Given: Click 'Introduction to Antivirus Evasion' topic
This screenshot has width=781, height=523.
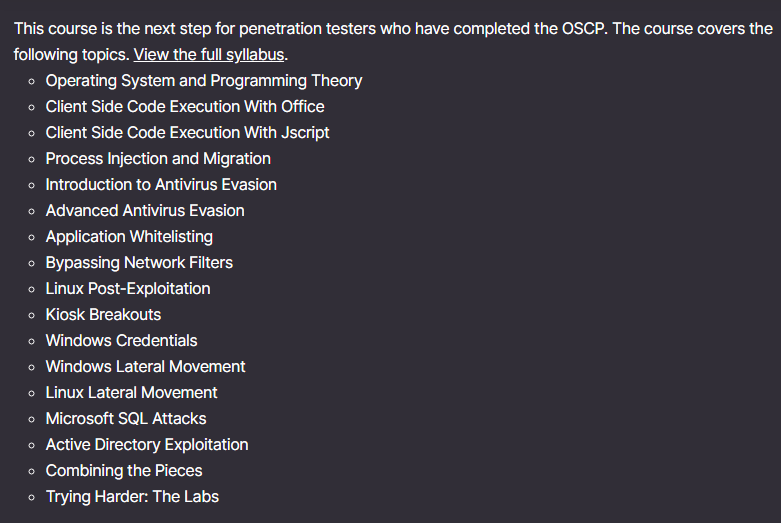Looking at the screenshot, I should pos(161,185).
